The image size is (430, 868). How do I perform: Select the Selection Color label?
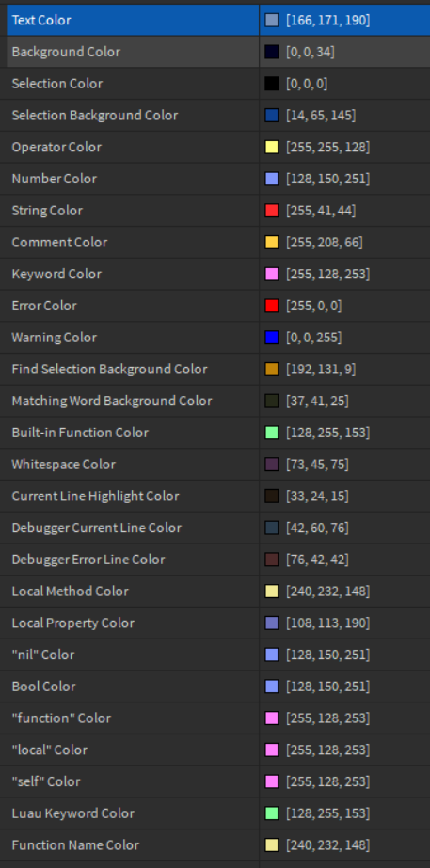[57, 84]
